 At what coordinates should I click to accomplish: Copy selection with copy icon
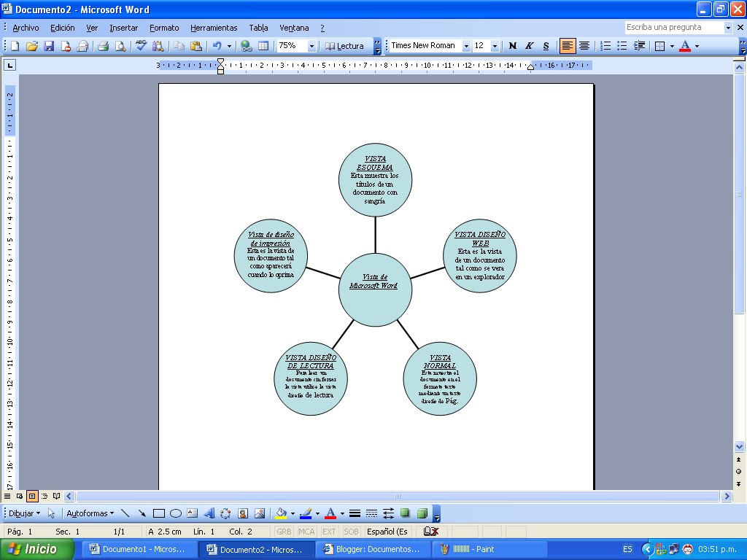click(x=179, y=46)
